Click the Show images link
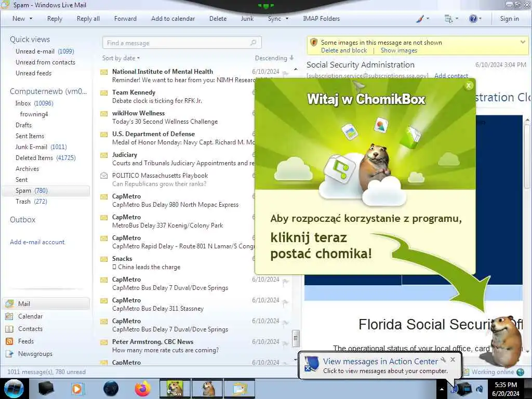532x399 pixels. [x=398, y=50]
